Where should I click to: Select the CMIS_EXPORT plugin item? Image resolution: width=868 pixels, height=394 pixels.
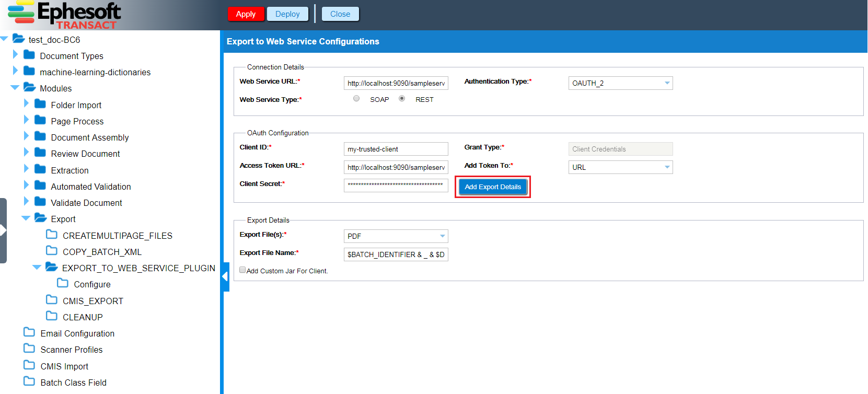click(93, 301)
